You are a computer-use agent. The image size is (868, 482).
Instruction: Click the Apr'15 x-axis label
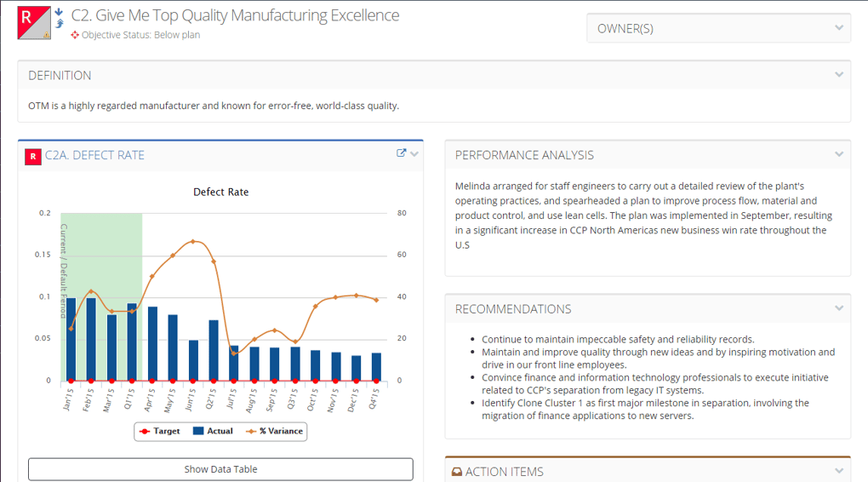[x=151, y=399]
